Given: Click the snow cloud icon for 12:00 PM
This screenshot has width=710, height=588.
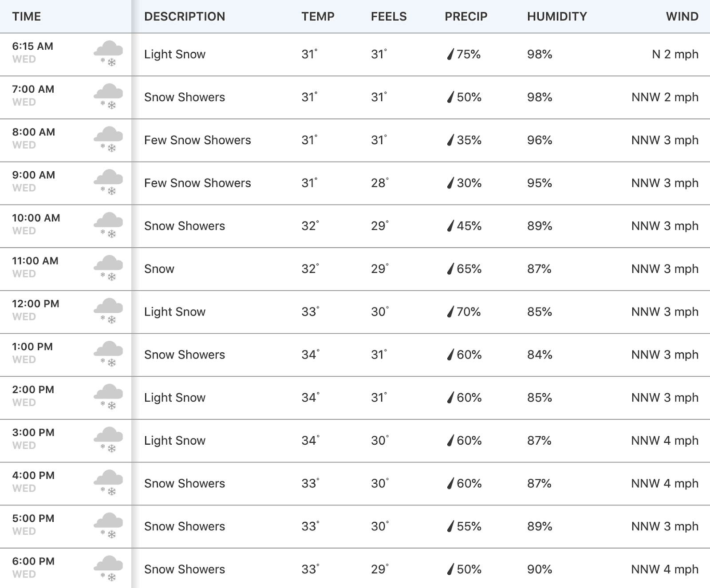Looking at the screenshot, I should [108, 311].
